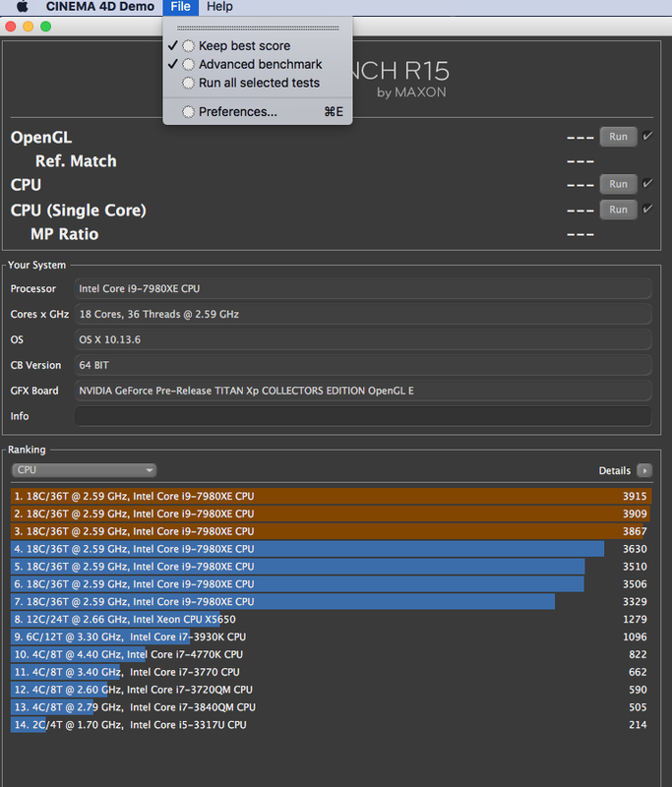This screenshot has height=787, width=672.
Task: Click the Processor field showing i9-7980XE
Action: [x=363, y=288]
